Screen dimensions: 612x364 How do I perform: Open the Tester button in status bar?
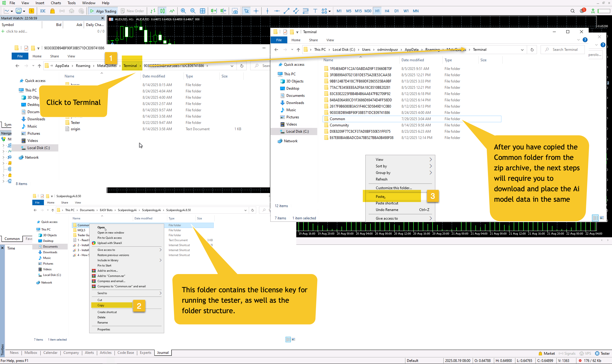(x=602, y=353)
